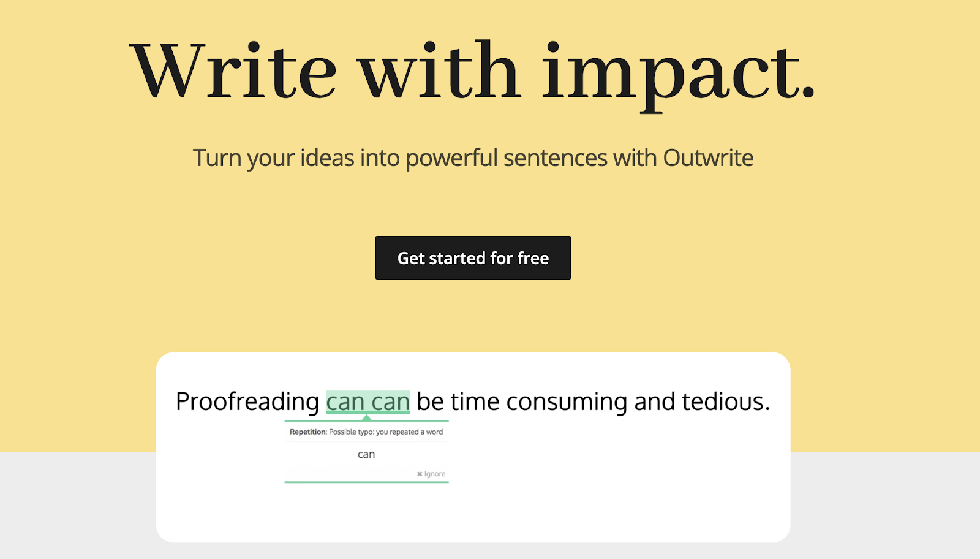
Task: Click the first highlighted 'can' word
Action: (x=345, y=402)
